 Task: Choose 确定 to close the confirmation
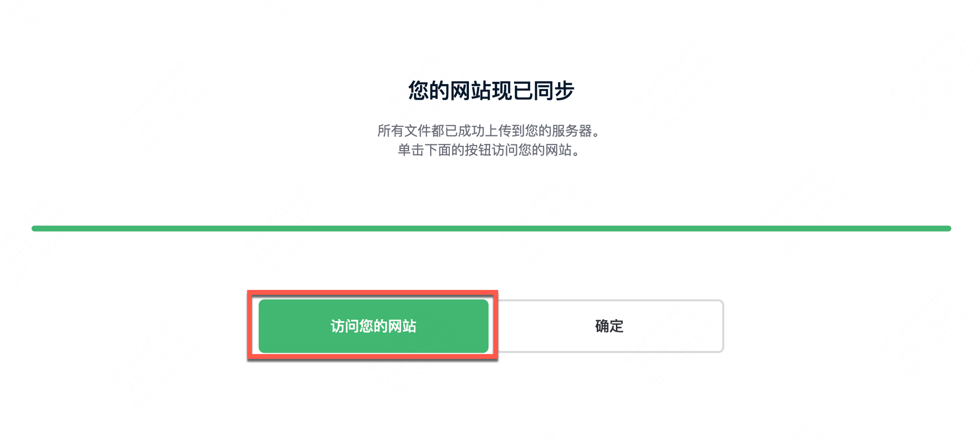click(609, 326)
